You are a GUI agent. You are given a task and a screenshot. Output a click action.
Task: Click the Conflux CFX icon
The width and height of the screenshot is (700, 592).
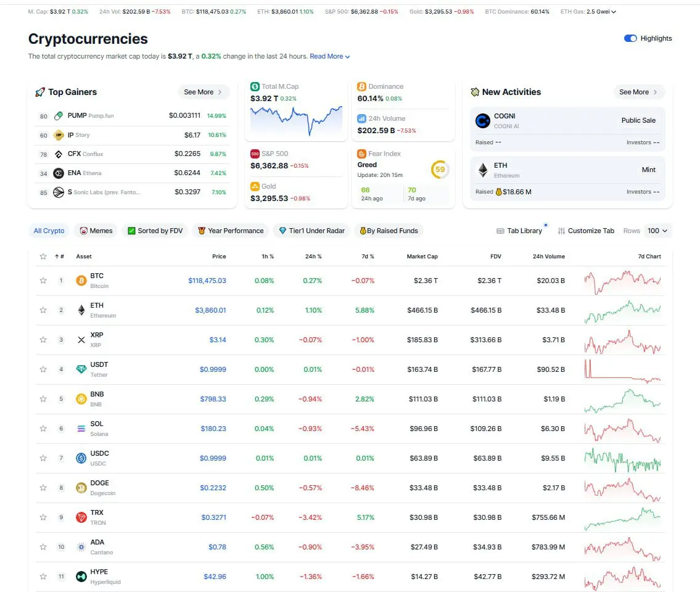(59, 154)
